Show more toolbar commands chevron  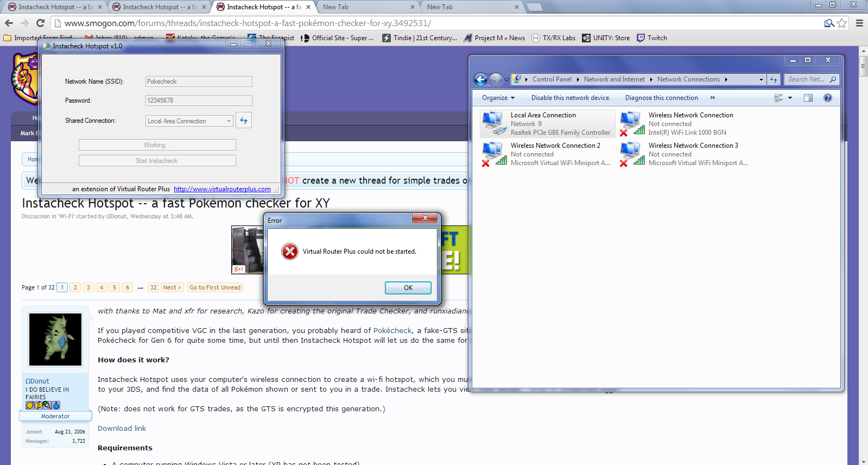click(712, 98)
